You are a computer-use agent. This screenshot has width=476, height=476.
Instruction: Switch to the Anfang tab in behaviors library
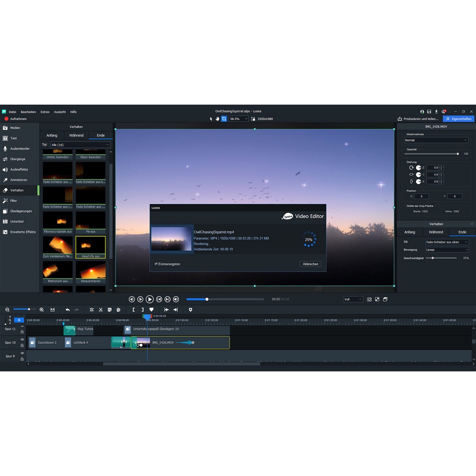coord(52,135)
